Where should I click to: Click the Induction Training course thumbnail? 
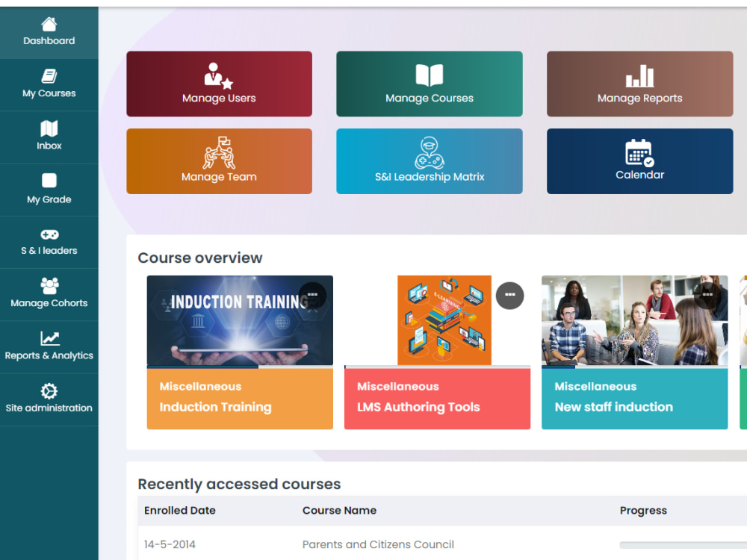240,320
